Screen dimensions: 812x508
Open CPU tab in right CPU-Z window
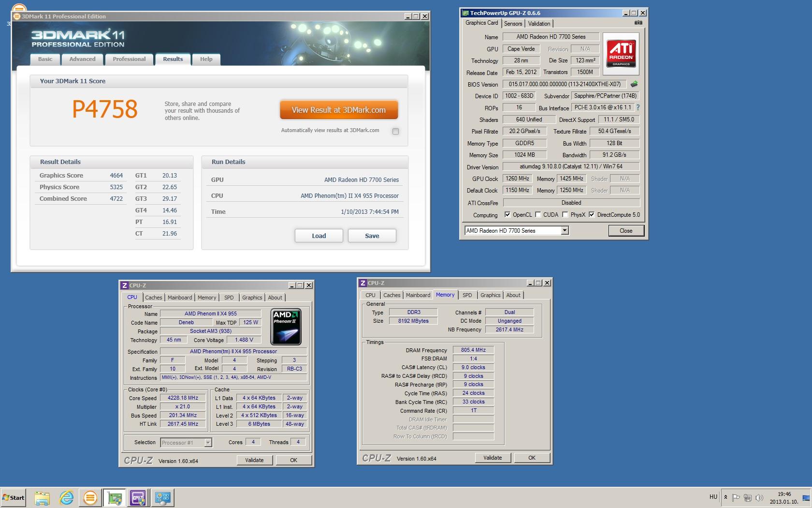[370, 295]
